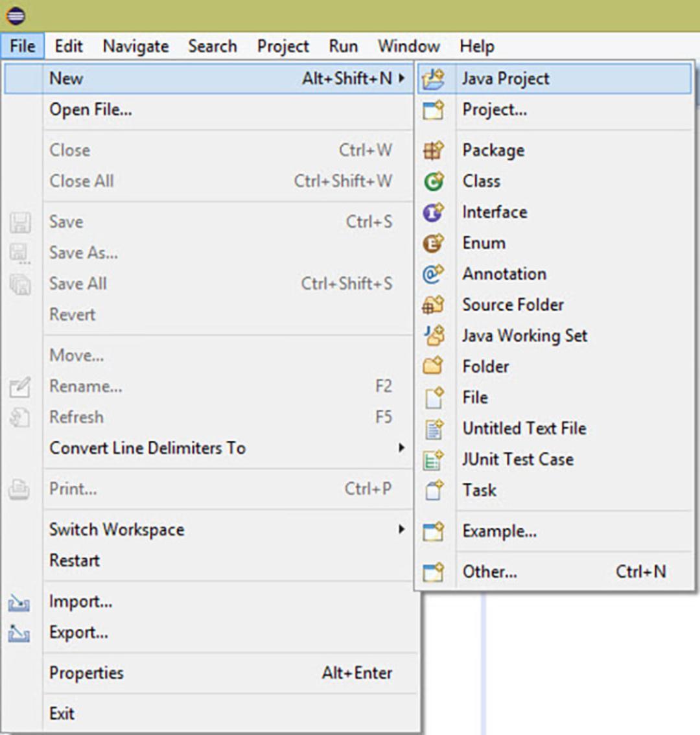The height and width of the screenshot is (735, 700).
Task: Click the Save floppy disk icon
Action: (x=20, y=223)
